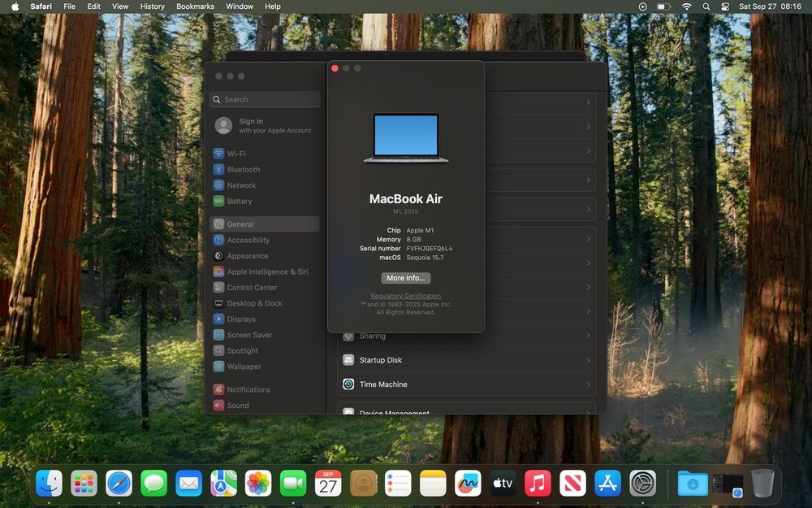812x508 pixels.
Task: Click the More Info... button
Action: tap(406, 278)
